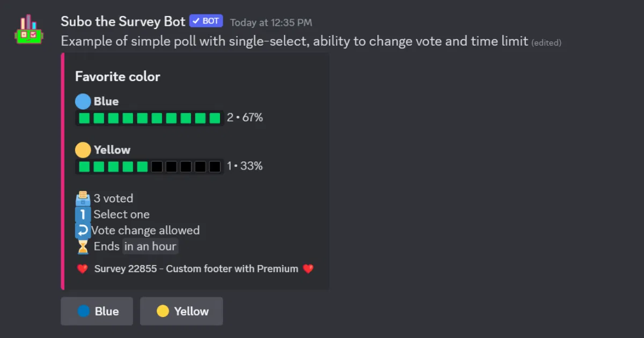Click the right heart emoji in the footer
644x338 pixels.
pos(308,269)
